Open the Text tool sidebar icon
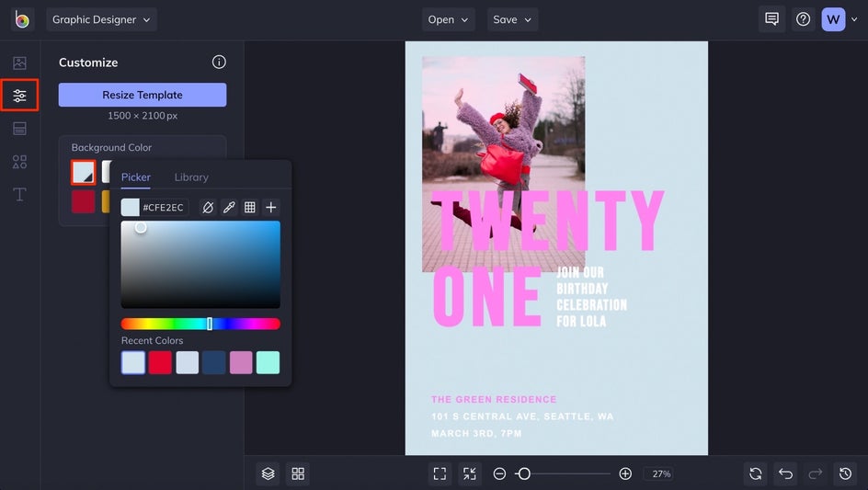 pyautogui.click(x=19, y=194)
